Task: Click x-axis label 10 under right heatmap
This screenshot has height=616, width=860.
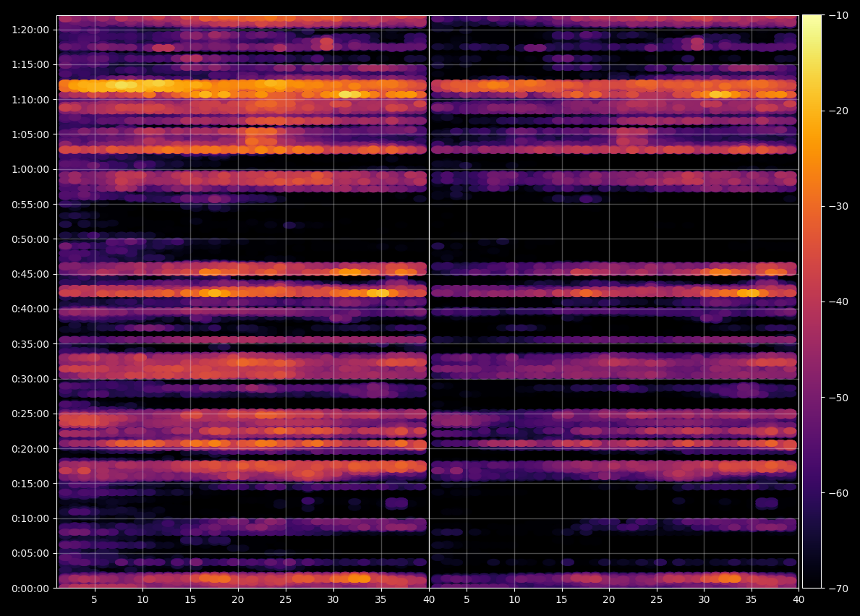Action: [x=514, y=599]
